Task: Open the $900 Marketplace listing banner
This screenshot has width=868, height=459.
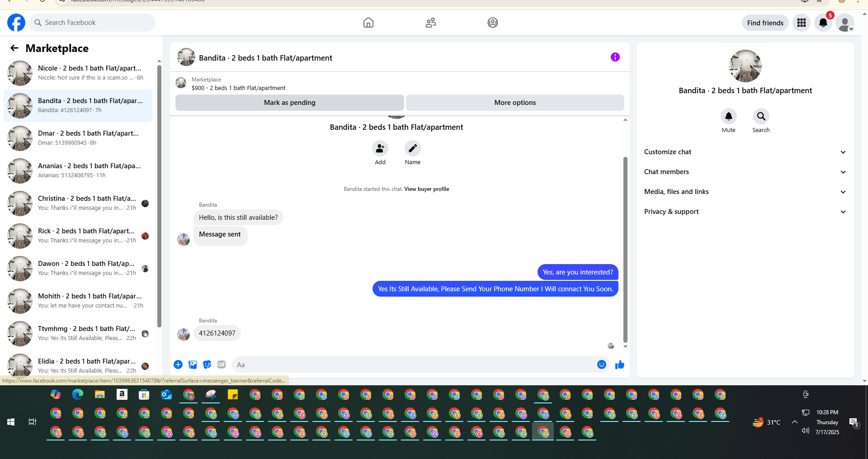Action: pyautogui.click(x=400, y=84)
